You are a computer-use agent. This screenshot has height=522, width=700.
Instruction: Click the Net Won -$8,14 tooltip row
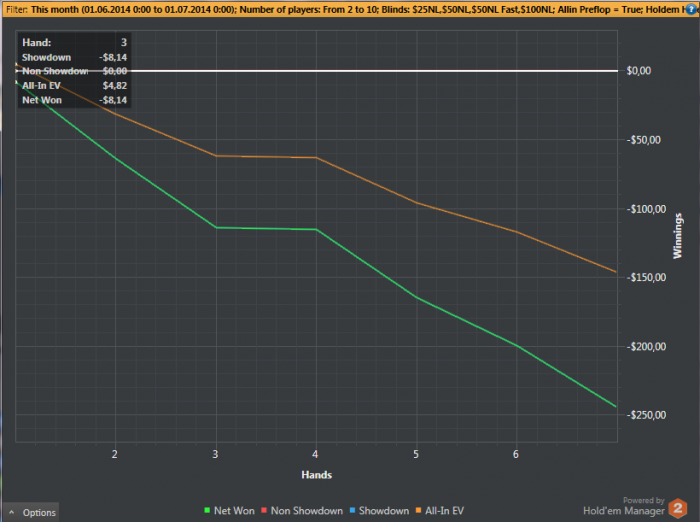click(x=75, y=100)
